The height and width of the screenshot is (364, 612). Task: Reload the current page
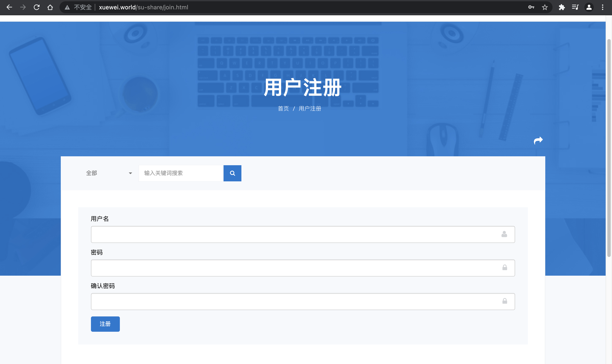coord(37,7)
